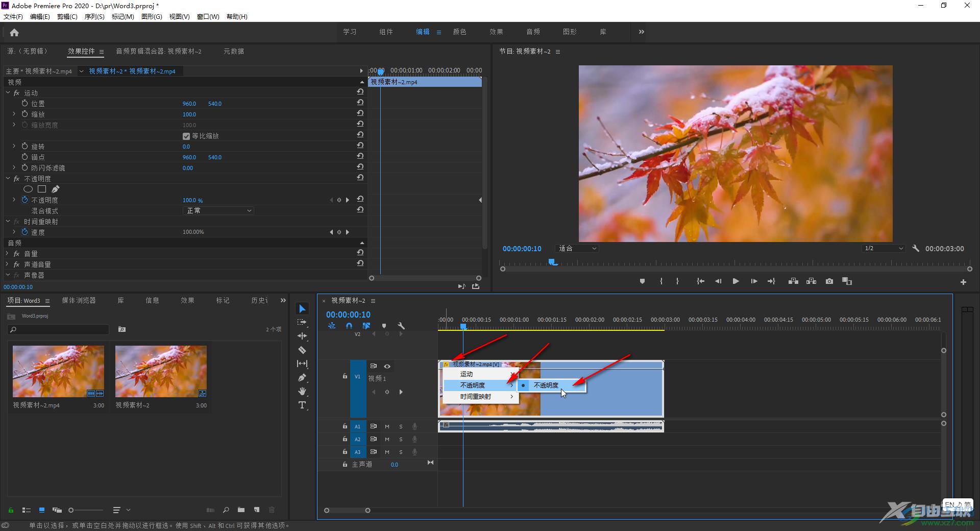Screen dimensions: 980x531
Task: Switch Project panel to list view
Action: [27, 510]
